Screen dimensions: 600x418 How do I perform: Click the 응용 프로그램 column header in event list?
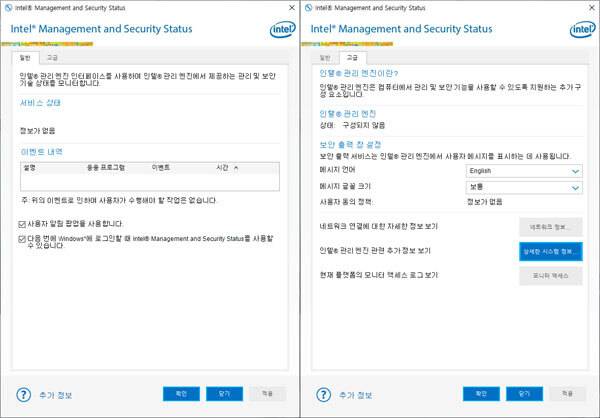click(106, 168)
